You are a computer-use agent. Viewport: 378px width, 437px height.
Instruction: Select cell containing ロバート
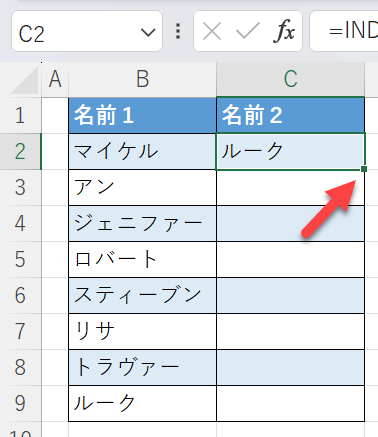[142, 260]
